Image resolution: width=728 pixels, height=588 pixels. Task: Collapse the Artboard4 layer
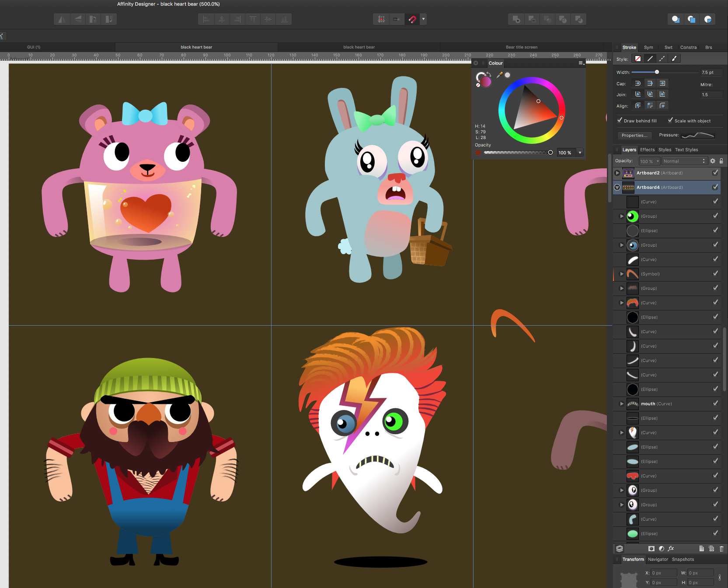(617, 187)
